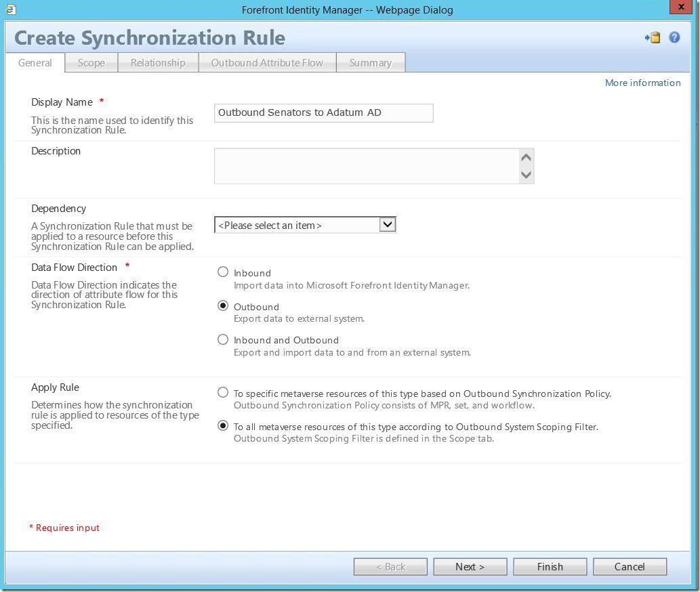Switch to the General tab

coord(35,63)
